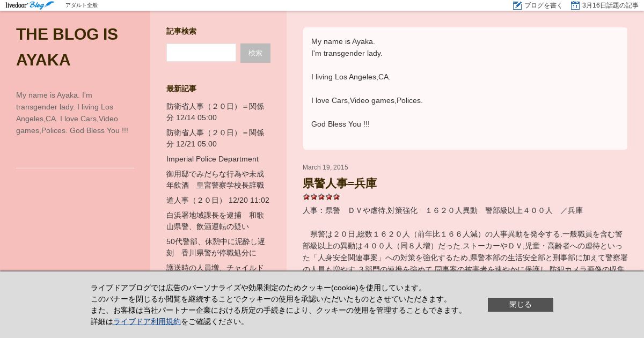Click the 人事：県警 ＤＶや虐待,対策強化 summary line
This screenshot has width=644, height=338.
tap(443, 210)
